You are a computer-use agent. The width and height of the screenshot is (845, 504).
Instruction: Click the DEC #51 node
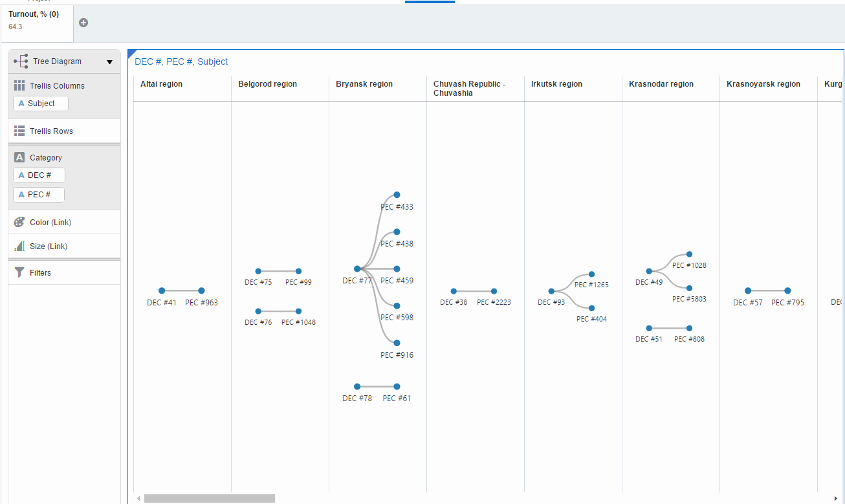click(x=649, y=328)
